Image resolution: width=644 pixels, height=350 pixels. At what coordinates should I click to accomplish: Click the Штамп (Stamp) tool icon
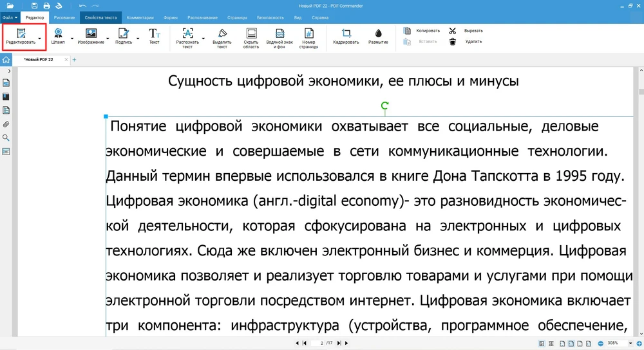point(58,33)
